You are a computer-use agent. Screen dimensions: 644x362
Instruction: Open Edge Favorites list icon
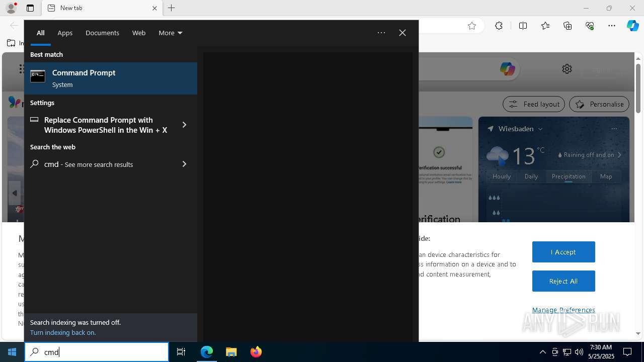(x=545, y=26)
